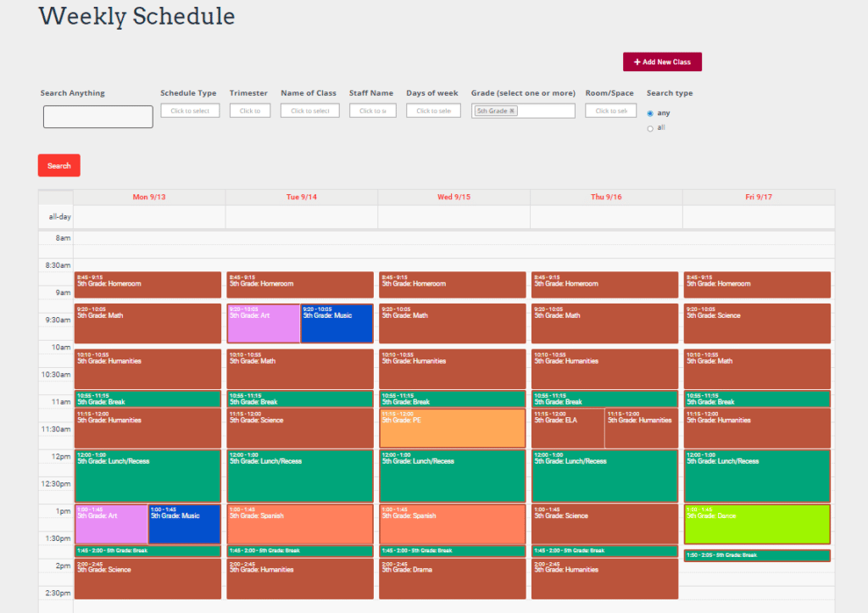
Task: Open Monday's 9:20 Math class block
Action: [x=147, y=323]
